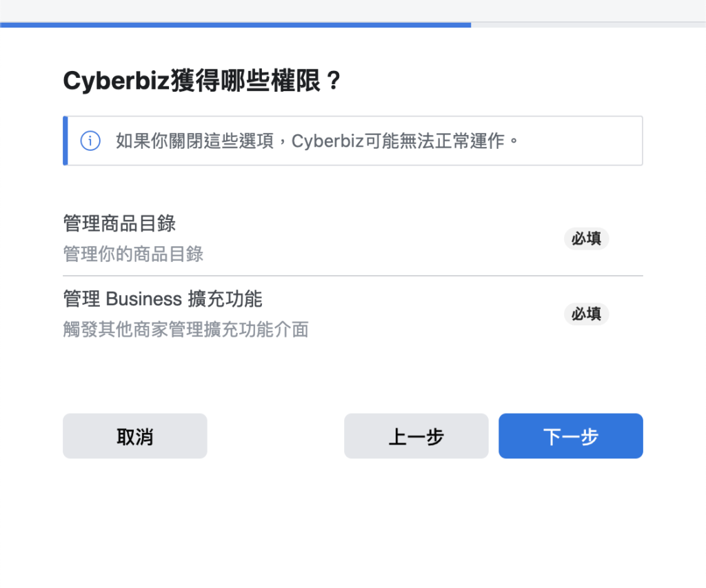Click the question mark ending the heading

coord(333,81)
